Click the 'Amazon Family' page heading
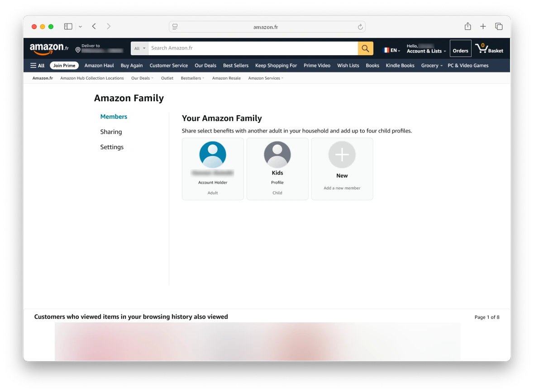The image size is (534, 392). pos(129,98)
